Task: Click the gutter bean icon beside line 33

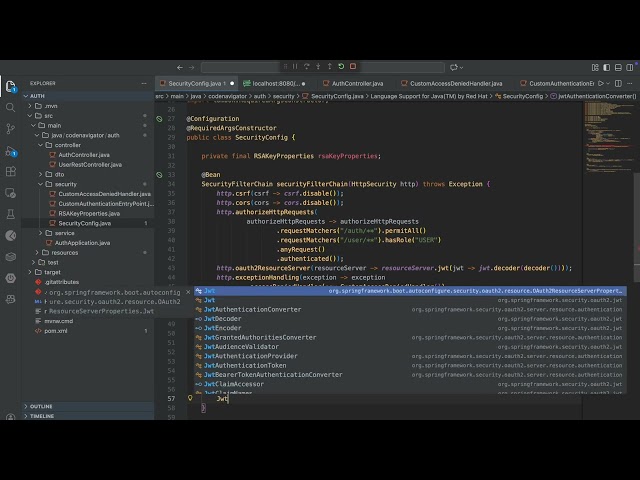Action: (159, 175)
